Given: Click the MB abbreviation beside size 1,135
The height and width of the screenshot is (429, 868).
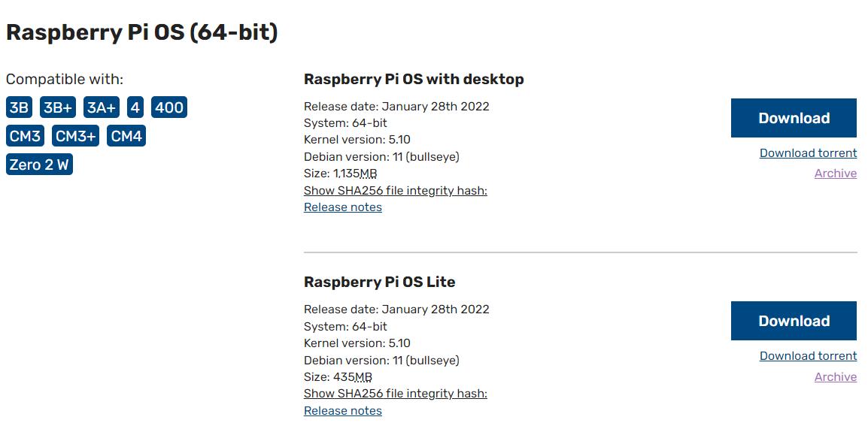Looking at the screenshot, I should click(368, 174).
